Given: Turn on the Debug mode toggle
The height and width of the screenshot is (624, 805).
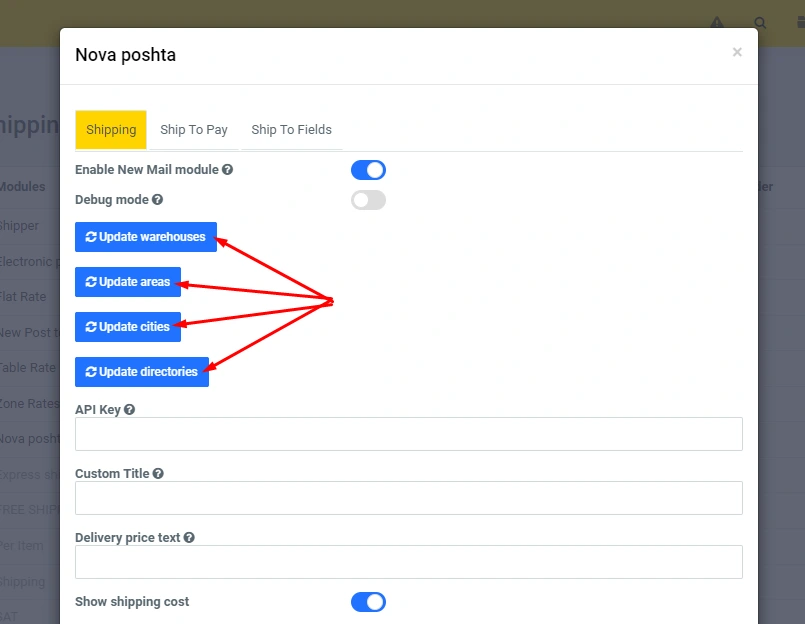Looking at the screenshot, I should point(368,200).
